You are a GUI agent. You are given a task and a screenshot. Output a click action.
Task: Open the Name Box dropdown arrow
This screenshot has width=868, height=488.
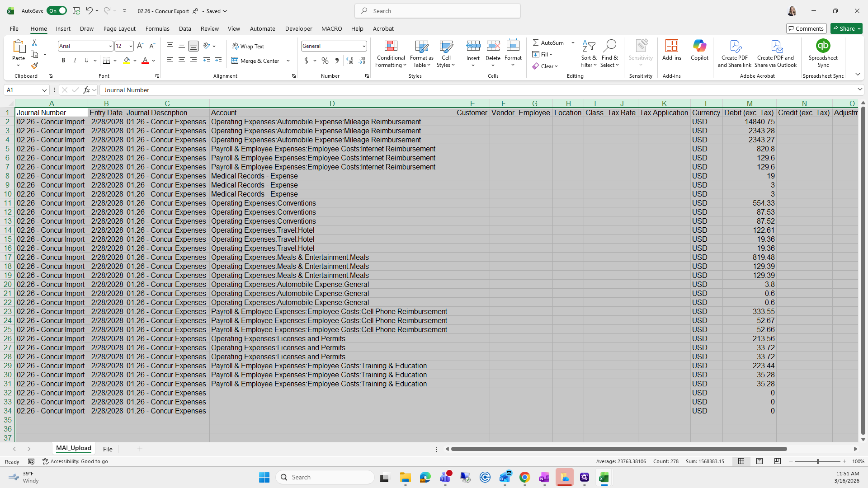[x=44, y=90]
